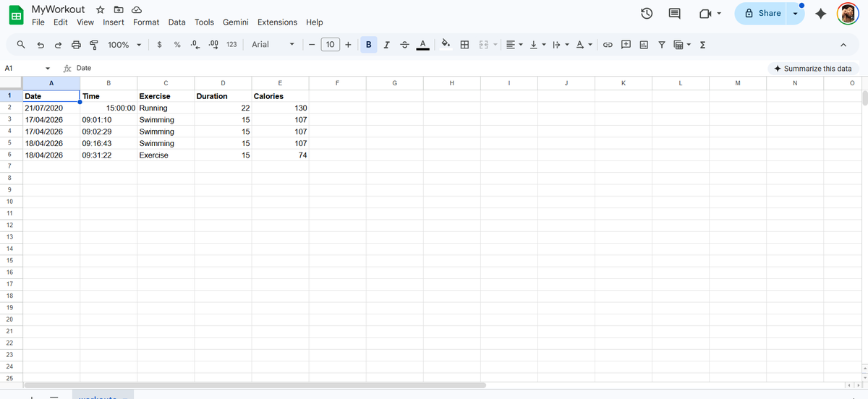Show all comments panel
Image resolution: width=868 pixels, height=399 pixels.
674,13
